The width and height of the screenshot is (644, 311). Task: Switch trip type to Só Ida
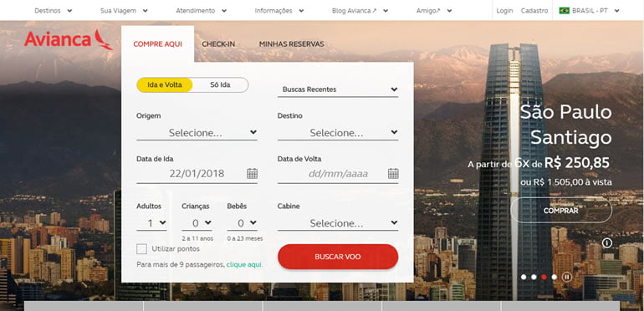pyautogui.click(x=220, y=85)
